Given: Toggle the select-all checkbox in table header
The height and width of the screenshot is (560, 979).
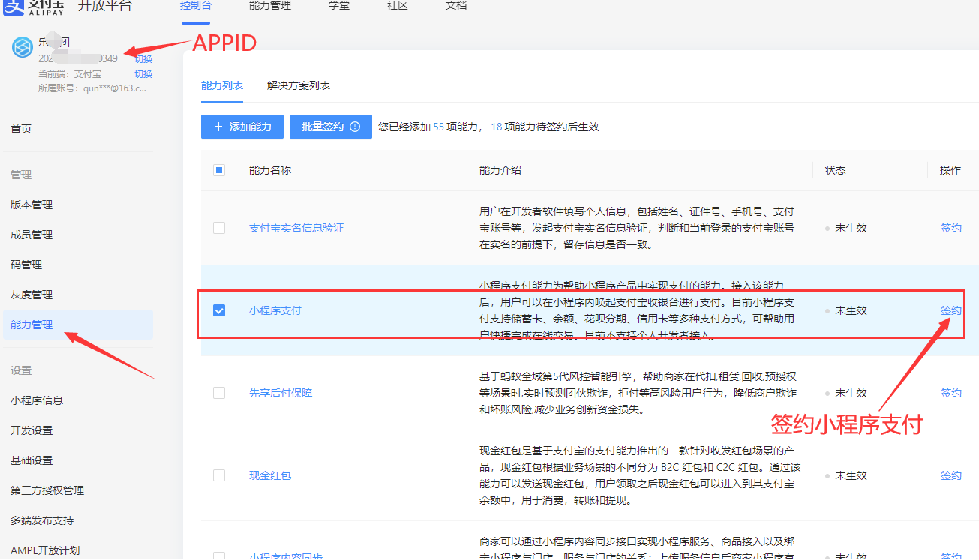Looking at the screenshot, I should click(x=219, y=170).
